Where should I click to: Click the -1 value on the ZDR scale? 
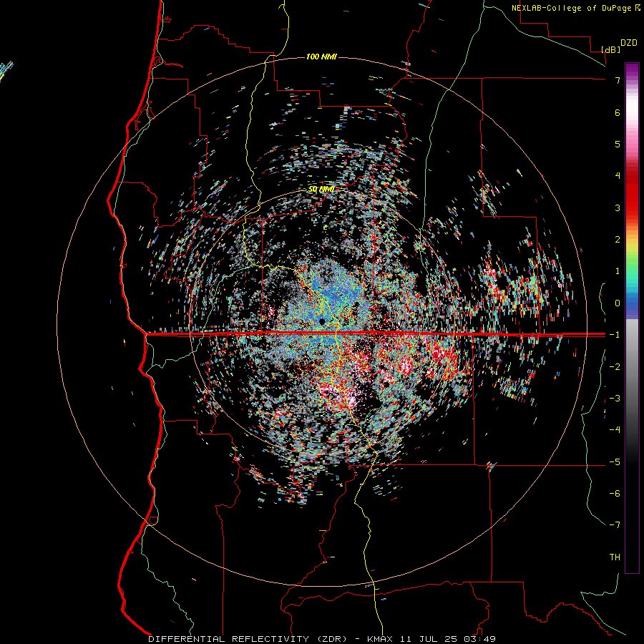pos(615,335)
